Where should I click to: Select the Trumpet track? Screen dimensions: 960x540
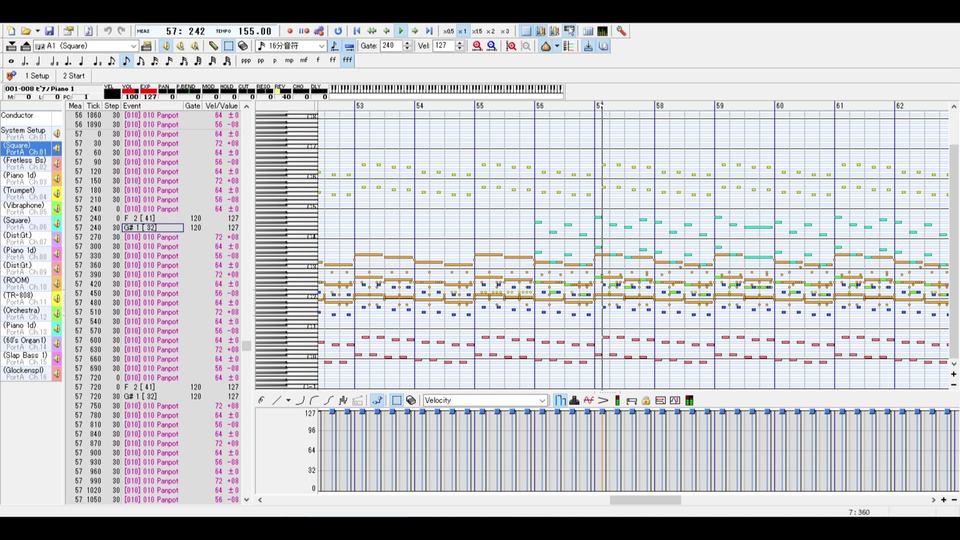[26, 193]
